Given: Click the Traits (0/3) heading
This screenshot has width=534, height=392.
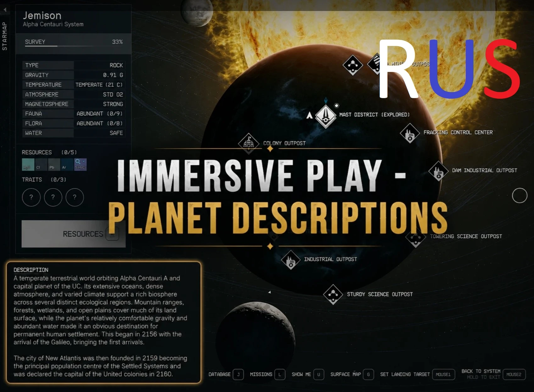Looking at the screenshot, I should (x=44, y=180).
